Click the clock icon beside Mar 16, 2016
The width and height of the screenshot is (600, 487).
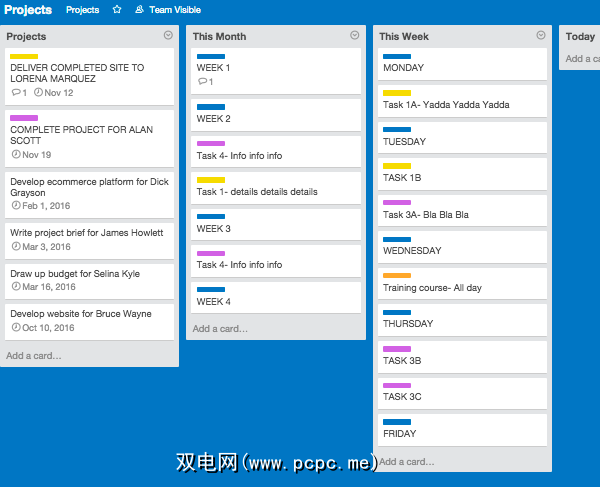(16, 287)
